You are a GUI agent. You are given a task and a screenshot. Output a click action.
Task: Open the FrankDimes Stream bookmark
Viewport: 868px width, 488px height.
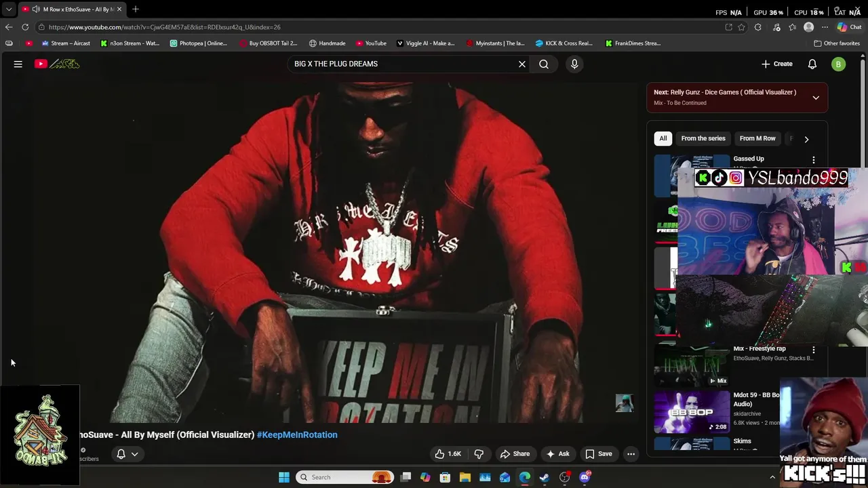click(633, 43)
